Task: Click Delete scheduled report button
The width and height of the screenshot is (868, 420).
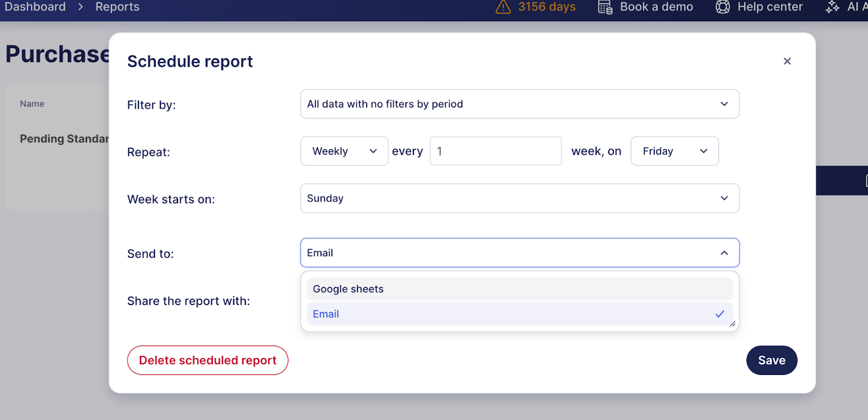Action: [x=208, y=360]
